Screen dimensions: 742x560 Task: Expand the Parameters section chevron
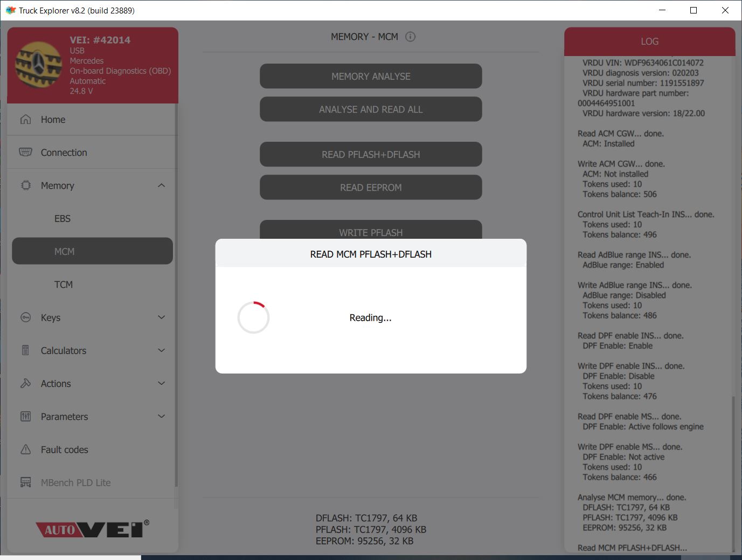pos(161,417)
